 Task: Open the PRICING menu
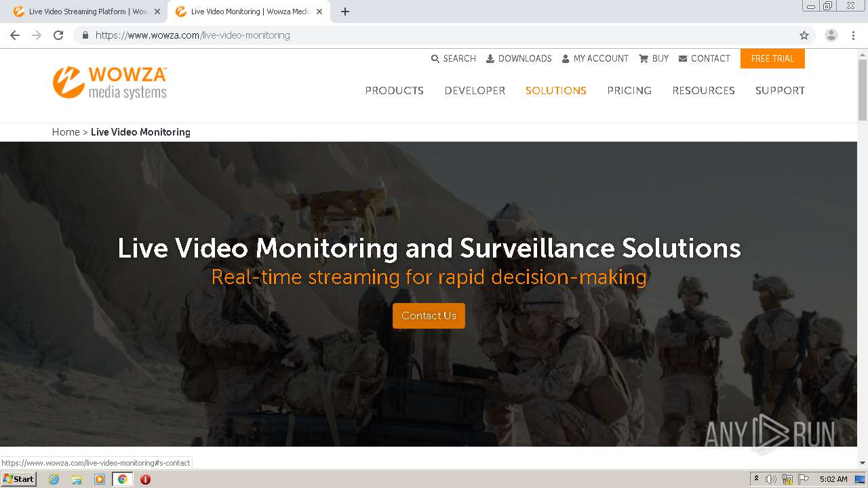[629, 91]
